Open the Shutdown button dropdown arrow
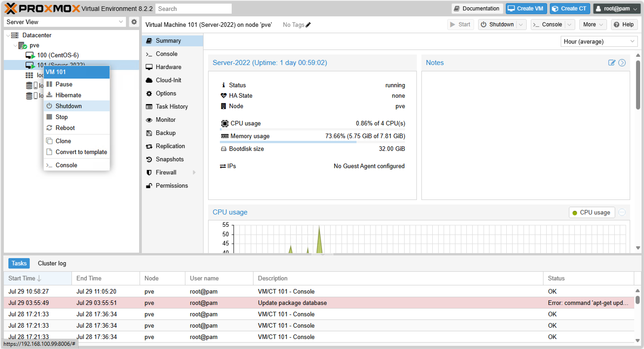This screenshot has height=349, width=644. pos(521,25)
